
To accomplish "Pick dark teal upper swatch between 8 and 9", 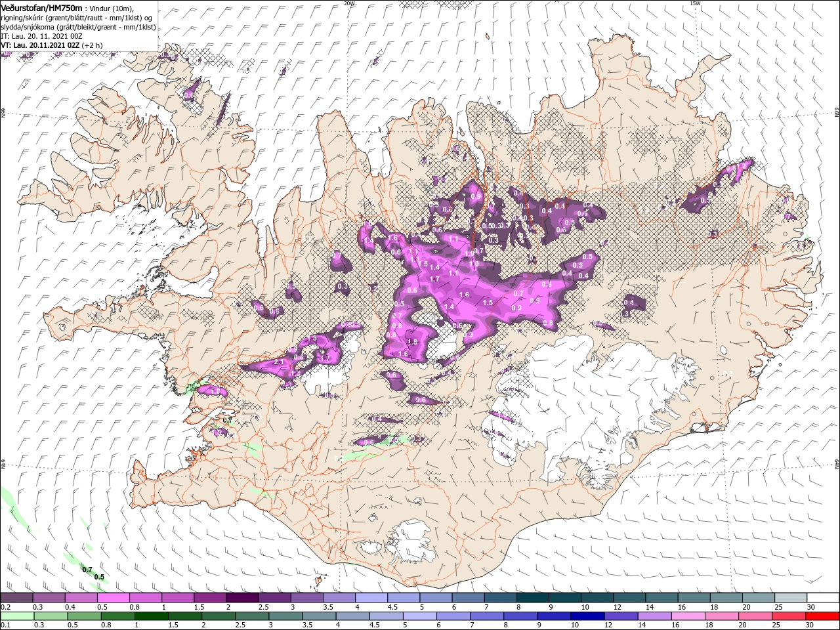I will (x=533, y=598).
